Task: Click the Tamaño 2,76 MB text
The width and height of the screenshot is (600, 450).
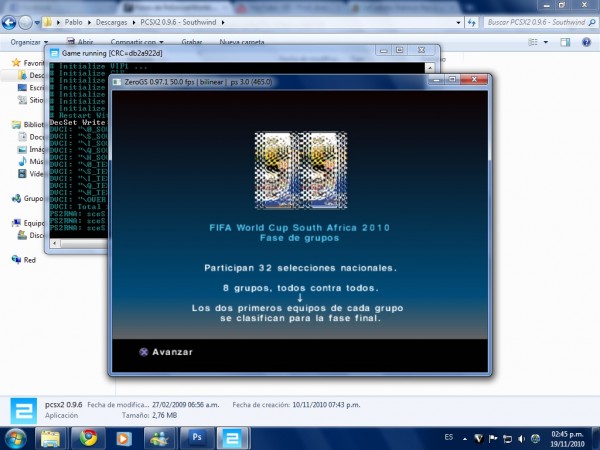Action: (150, 415)
